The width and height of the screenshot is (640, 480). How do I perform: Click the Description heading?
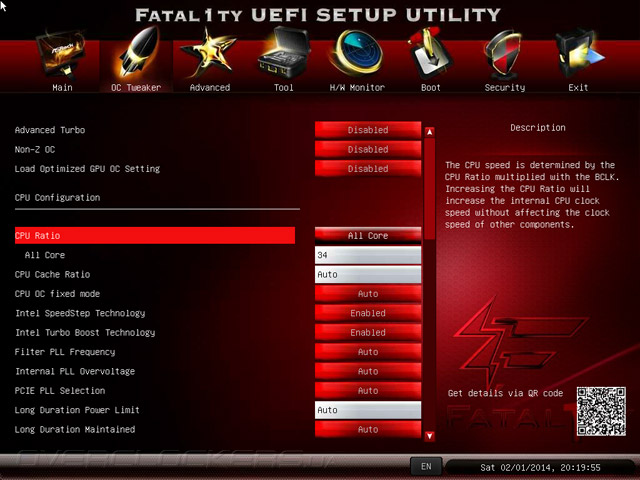(538, 128)
